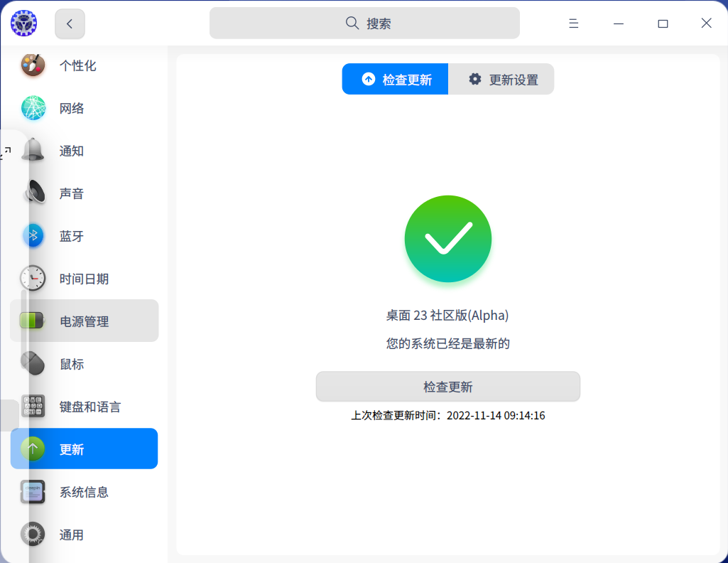Click the up-arrow icon on 检查更新 tab
Image resolution: width=728 pixels, height=563 pixels.
(x=369, y=79)
